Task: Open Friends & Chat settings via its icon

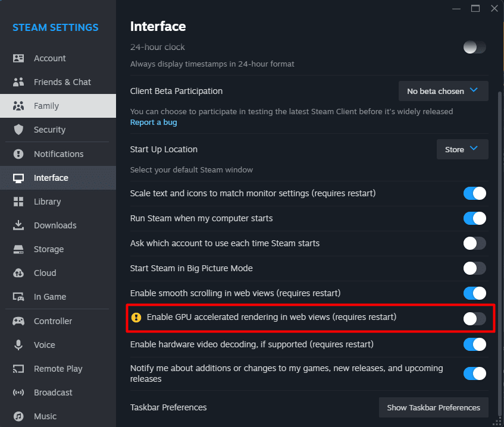Action: 17,82
